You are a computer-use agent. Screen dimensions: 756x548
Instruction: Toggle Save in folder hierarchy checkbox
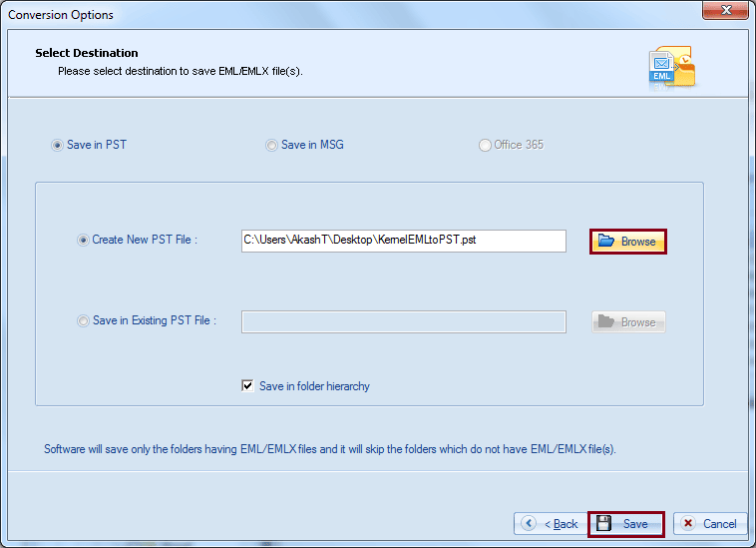[x=247, y=386]
